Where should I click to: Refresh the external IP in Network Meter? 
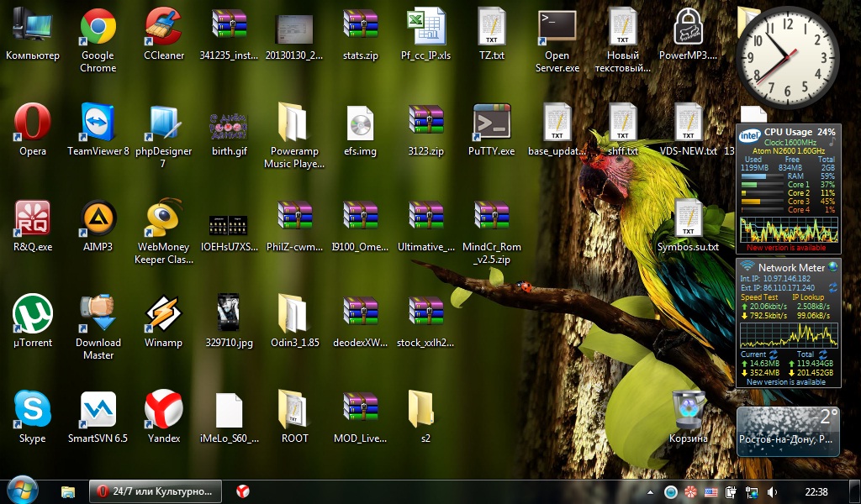pos(832,287)
